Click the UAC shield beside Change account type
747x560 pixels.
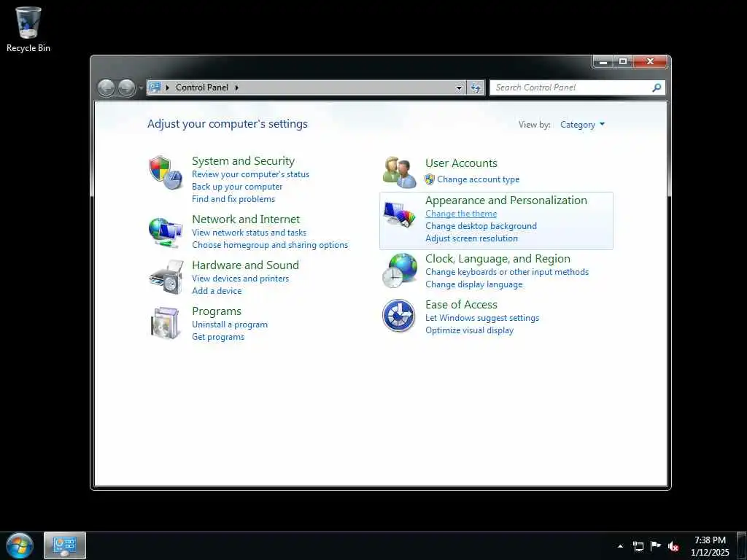click(x=429, y=179)
